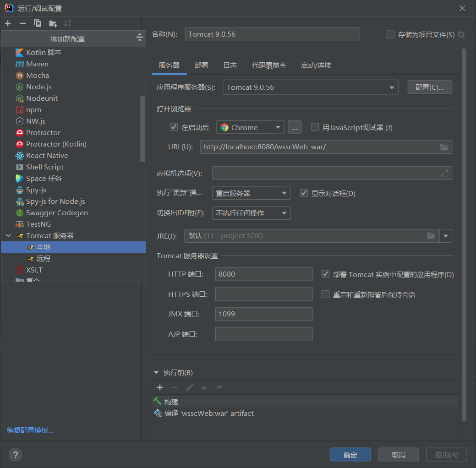The height and width of the screenshot is (468, 476).
Task: Switch to the 代码覆盖率 tab
Action: point(269,65)
